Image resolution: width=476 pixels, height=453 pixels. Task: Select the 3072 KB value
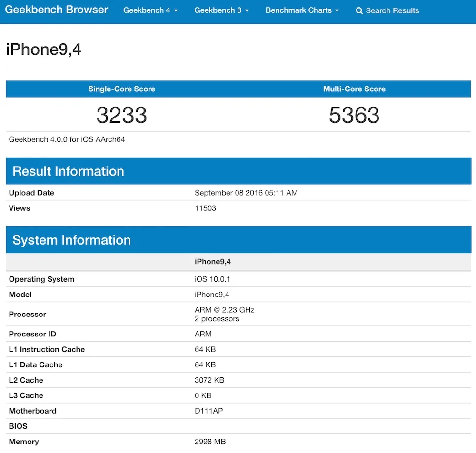209,380
